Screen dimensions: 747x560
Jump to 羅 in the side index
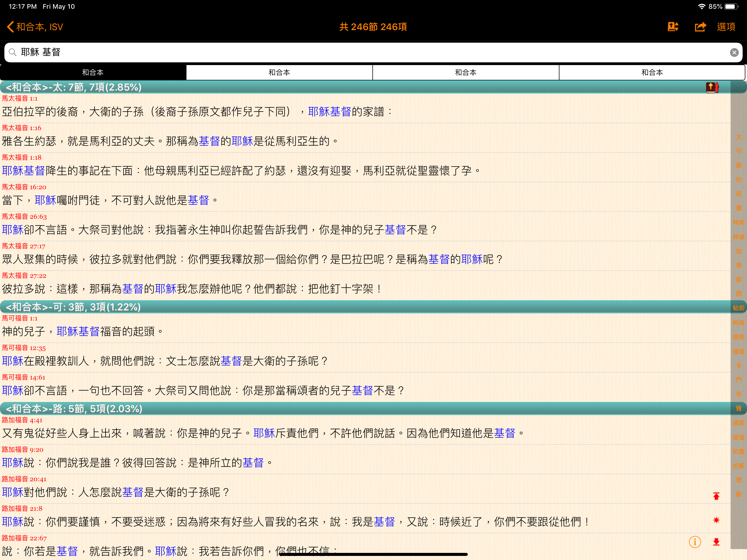(x=739, y=208)
